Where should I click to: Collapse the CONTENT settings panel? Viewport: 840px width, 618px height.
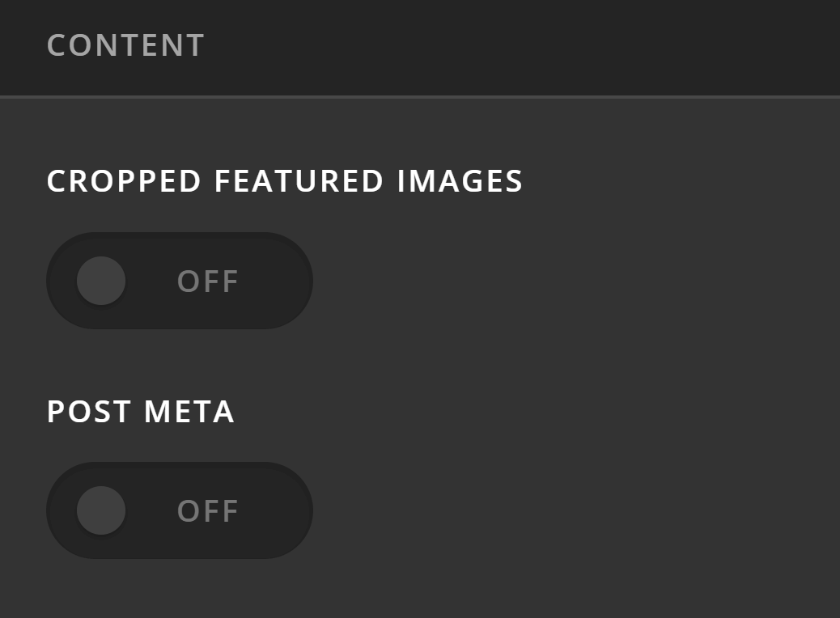coord(125,45)
